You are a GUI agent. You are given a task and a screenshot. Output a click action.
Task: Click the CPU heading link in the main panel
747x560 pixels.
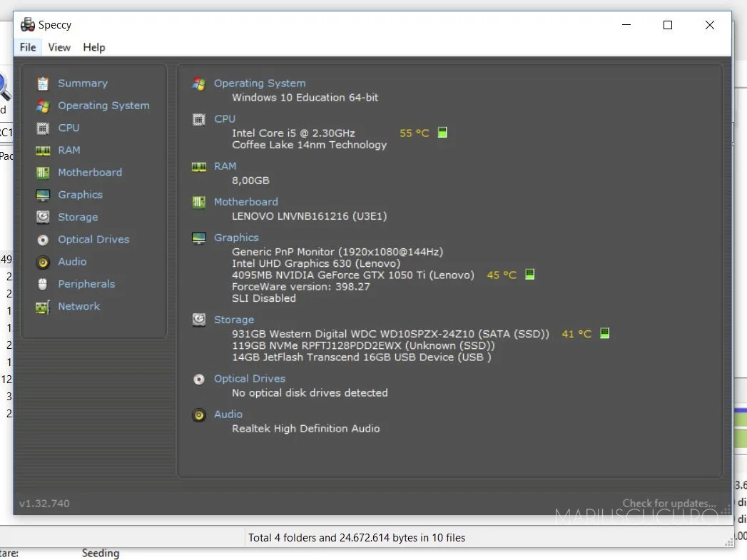tap(225, 119)
